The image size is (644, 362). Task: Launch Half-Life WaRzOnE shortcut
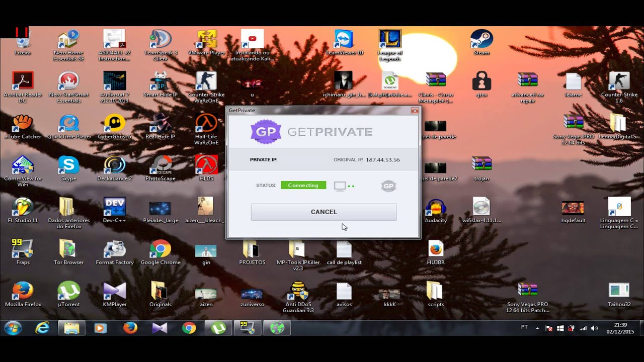(206, 129)
